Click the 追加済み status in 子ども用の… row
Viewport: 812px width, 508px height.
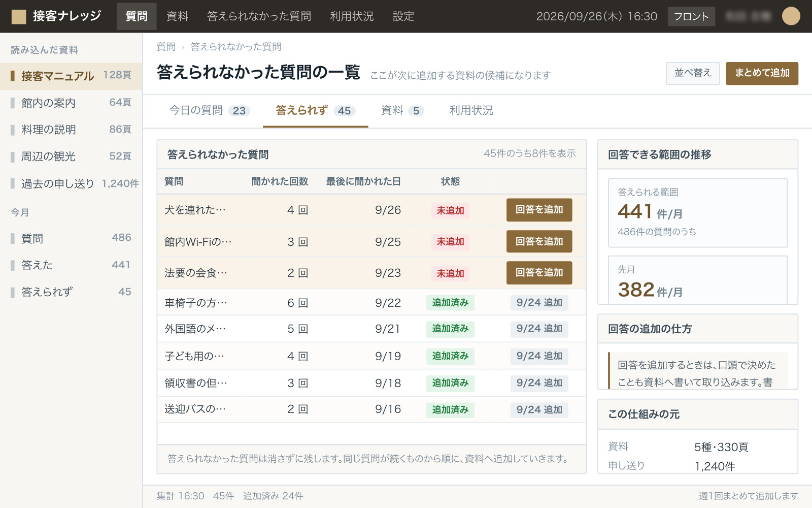click(450, 356)
